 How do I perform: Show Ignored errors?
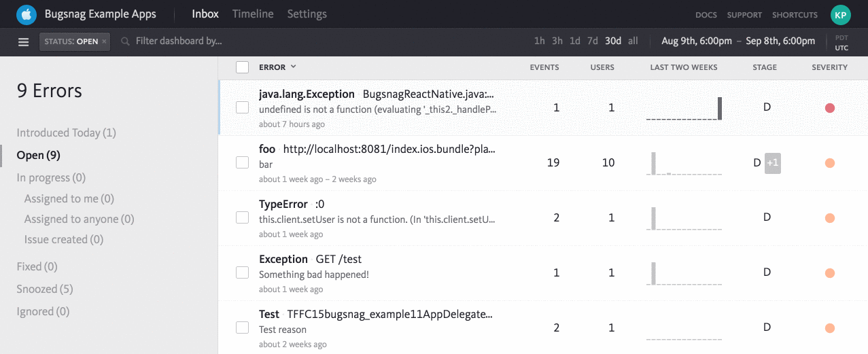point(44,311)
